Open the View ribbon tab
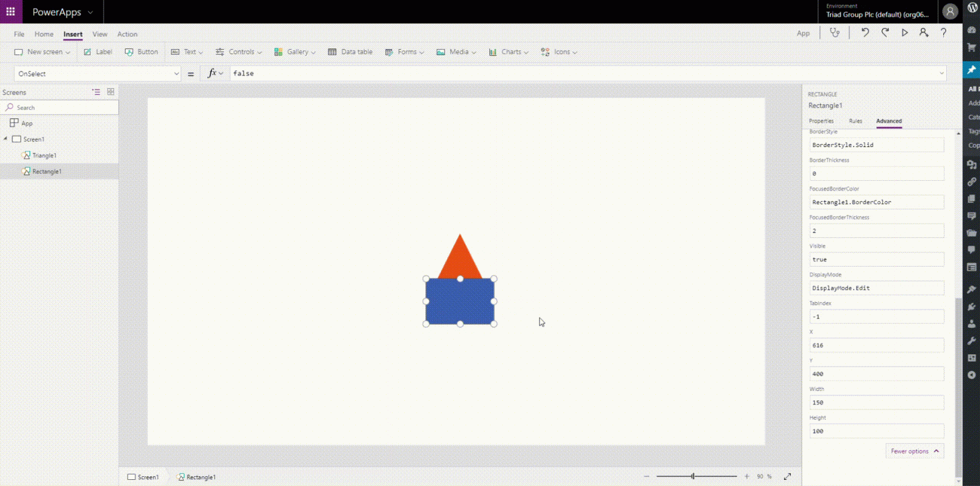Image resolution: width=980 pixels, height=486 pixels. pos(100,34)
